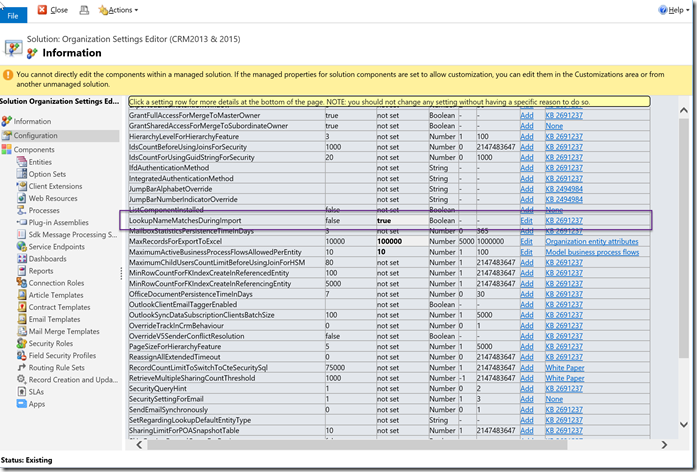Click the SLAs icon
The width and height of the screenshot is (697, 472).
(21, 391)
